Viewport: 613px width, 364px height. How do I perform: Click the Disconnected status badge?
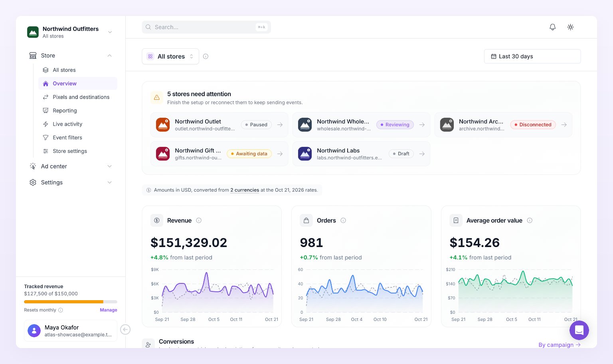pos(533,125)
